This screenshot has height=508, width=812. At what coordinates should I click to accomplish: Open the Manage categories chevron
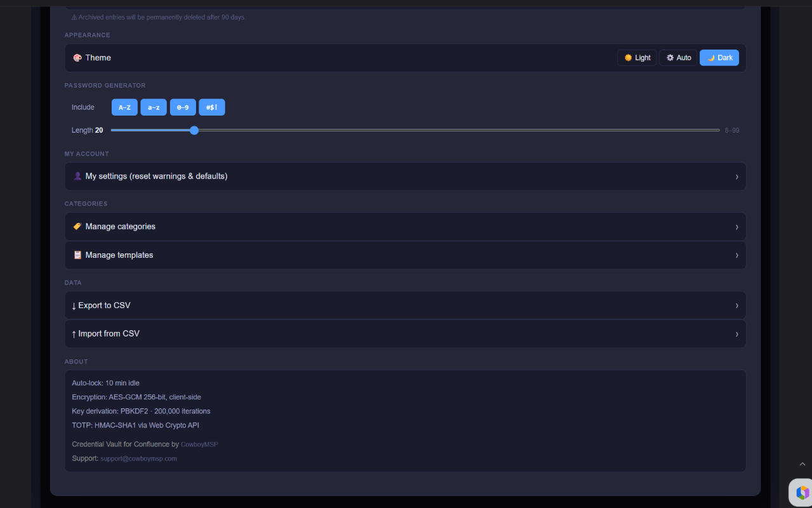point(737,227)
